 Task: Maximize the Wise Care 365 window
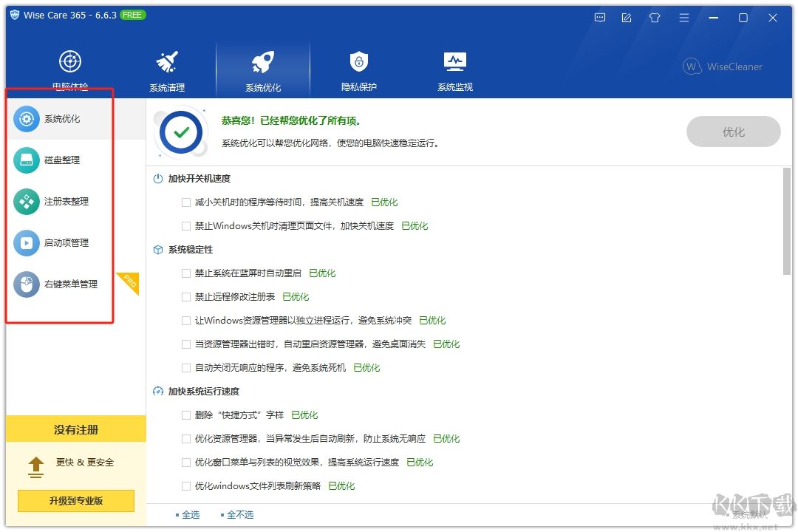743,18
